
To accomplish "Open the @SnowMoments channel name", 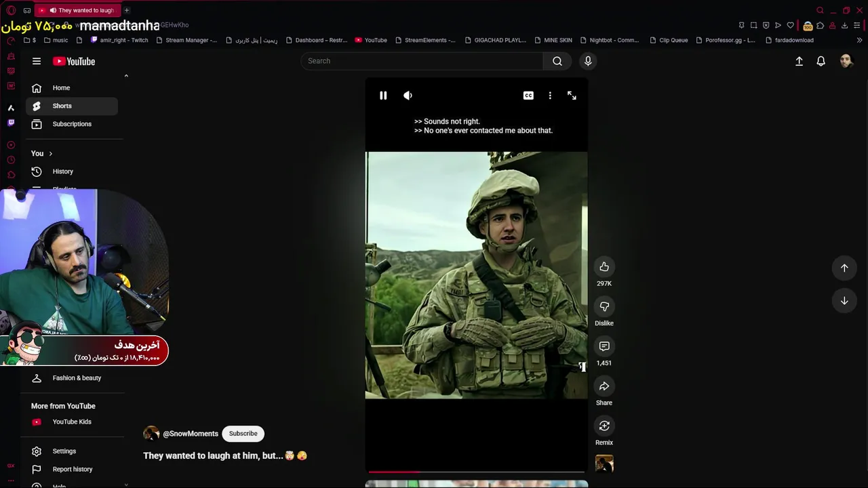I will click(191, 434).
